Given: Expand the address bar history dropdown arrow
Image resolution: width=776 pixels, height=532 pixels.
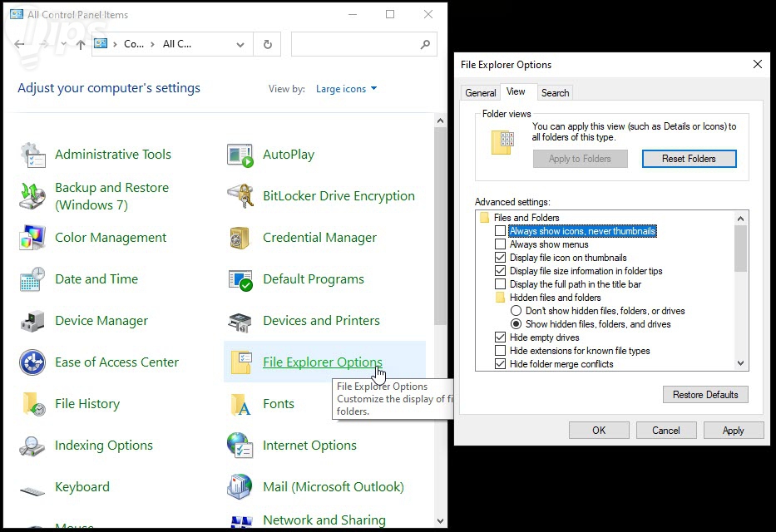Looking at the screenshot, I should [x=240, y=45].
